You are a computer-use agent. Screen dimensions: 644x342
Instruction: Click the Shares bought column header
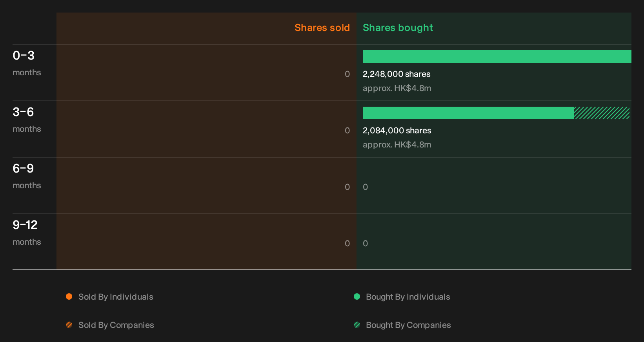pyautogui.click(x=398, y=28)
